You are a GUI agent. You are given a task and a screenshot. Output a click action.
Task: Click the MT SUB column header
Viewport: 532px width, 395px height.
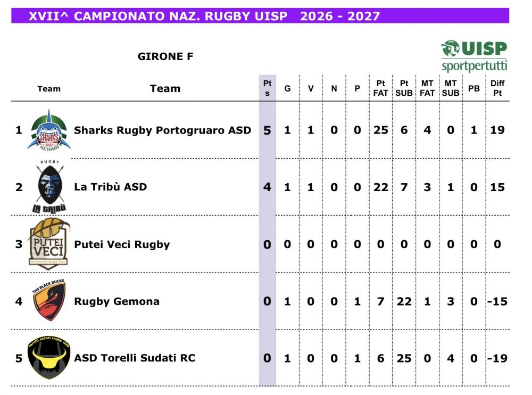(451, 88)
